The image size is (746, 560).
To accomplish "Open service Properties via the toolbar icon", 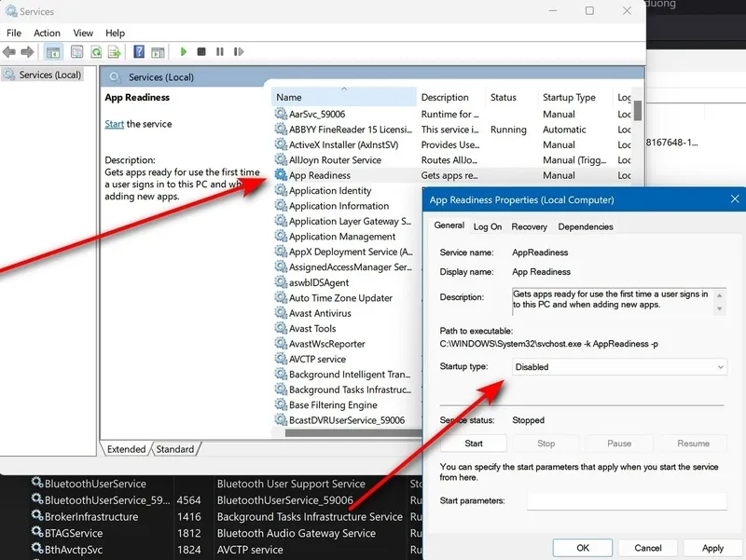I will tap(76, 51).
